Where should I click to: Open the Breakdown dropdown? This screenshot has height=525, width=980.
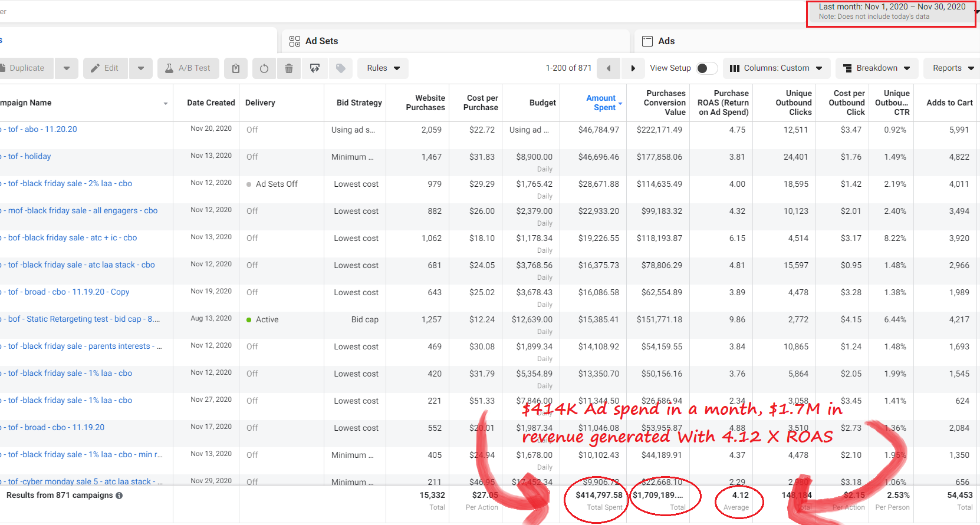click(876, 68)
